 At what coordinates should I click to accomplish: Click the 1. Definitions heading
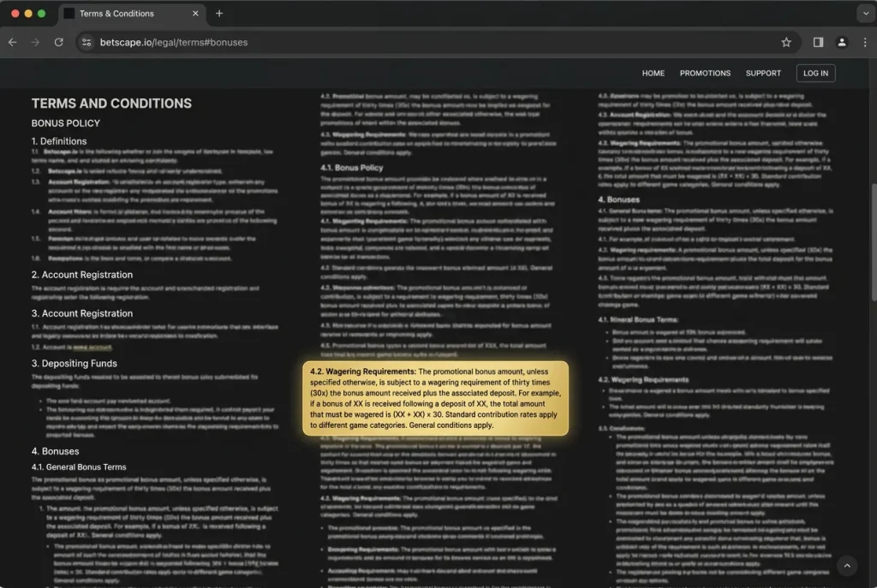[x=59, y=141]
